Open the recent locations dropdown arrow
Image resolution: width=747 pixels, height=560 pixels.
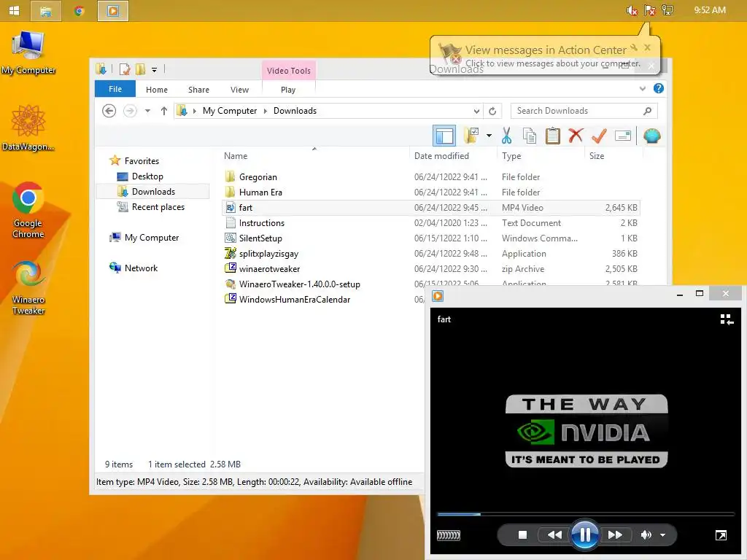coord(147,111)
